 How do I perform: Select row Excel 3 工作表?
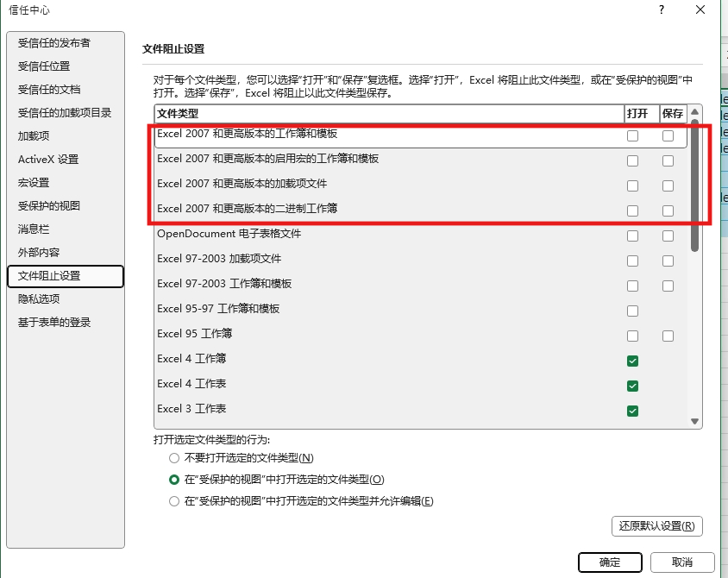point(421,410)
